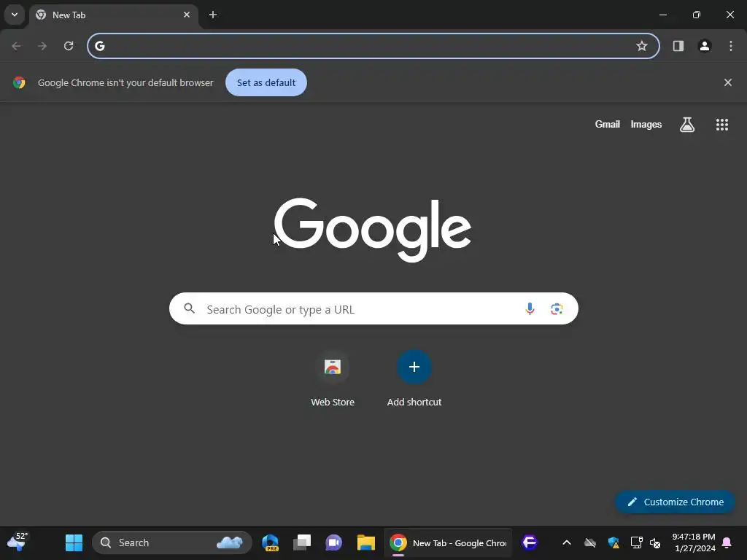The width and height of the screenshot is (747, 560).
Task: Open the clock and date flyout
Action: click(694, 542)
